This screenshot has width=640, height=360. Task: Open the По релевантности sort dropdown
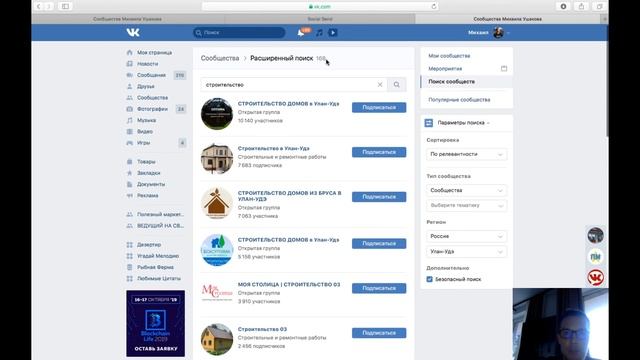point(467,154)
